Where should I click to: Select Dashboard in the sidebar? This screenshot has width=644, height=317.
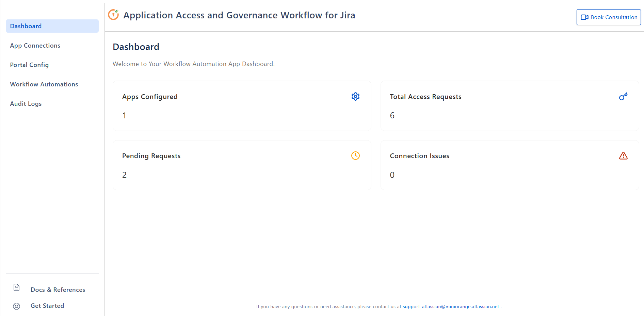[26, 26]
